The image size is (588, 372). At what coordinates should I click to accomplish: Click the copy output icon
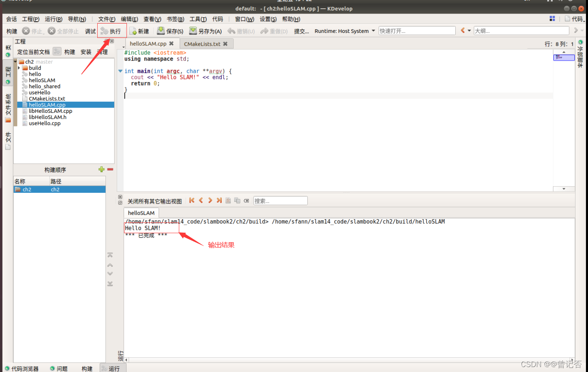(237, 201)
